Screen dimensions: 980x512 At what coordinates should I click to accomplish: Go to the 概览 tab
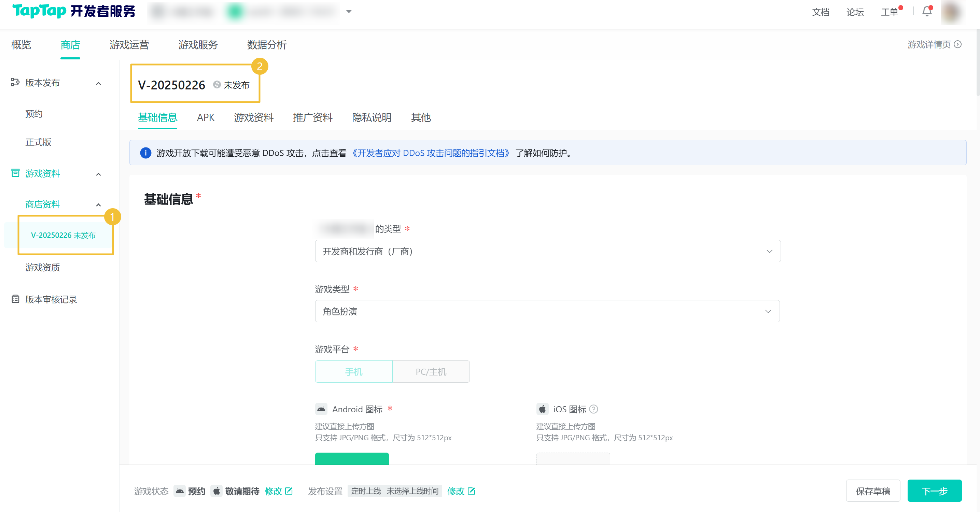[x=21, y=44]
